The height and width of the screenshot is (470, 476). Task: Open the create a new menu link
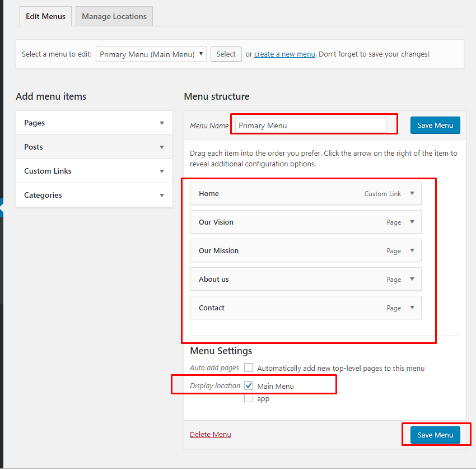(x=284, y=54)
